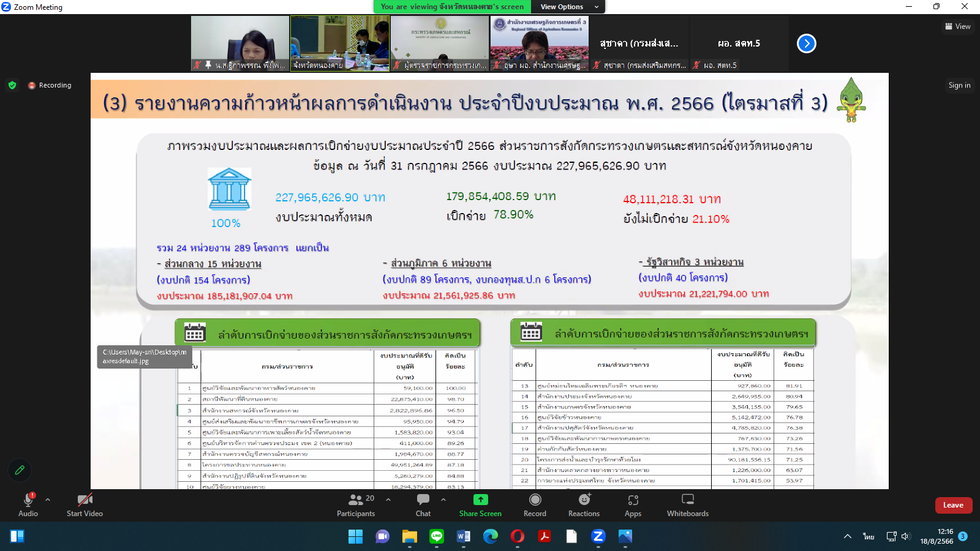Click the View layout button

958,26
